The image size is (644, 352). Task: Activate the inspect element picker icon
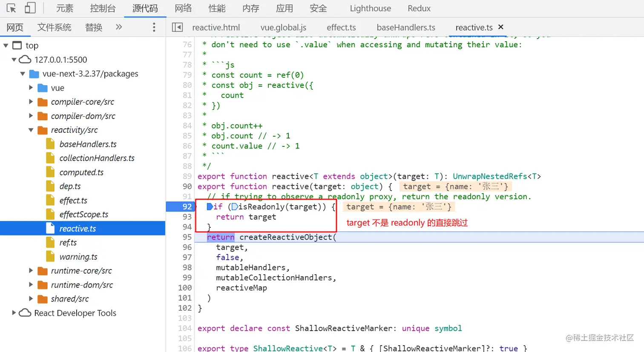click(11, 8)
